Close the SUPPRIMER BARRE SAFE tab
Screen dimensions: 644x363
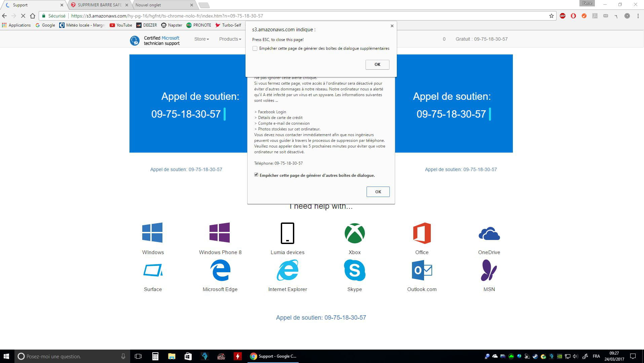point(126,5)
